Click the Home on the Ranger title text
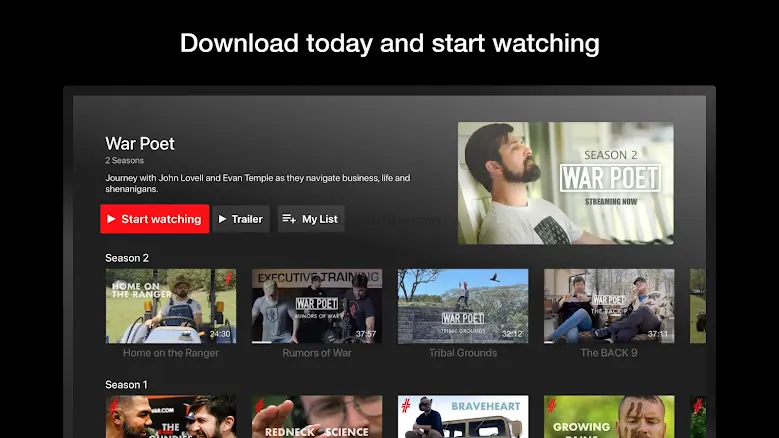This screenshot has height=438, width=779. [171, 353]
